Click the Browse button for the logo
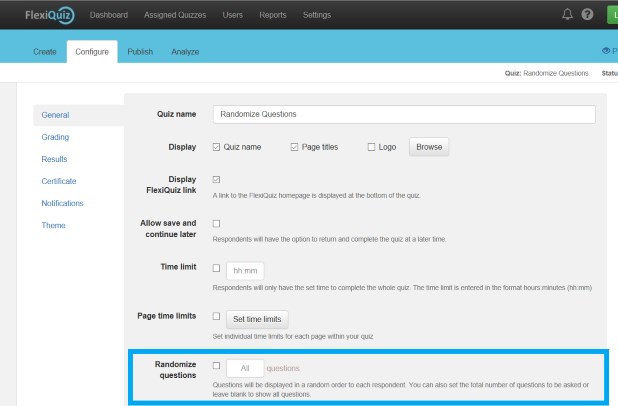Screen dimensions: 618x406 [429, 147]
